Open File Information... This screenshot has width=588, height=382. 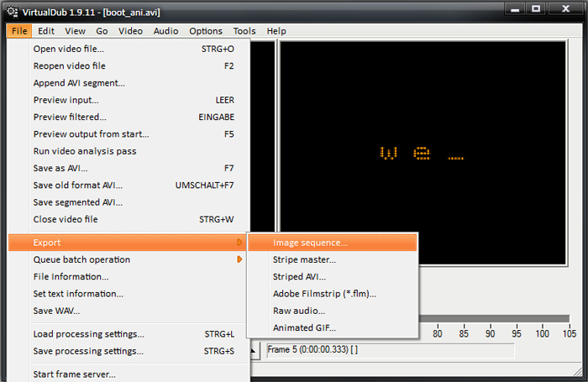129,277
